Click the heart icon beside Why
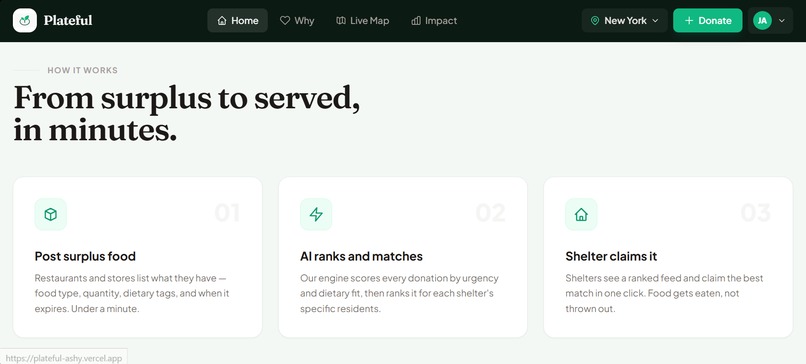This screenshot has width=806, height=364. click(285, 21)
